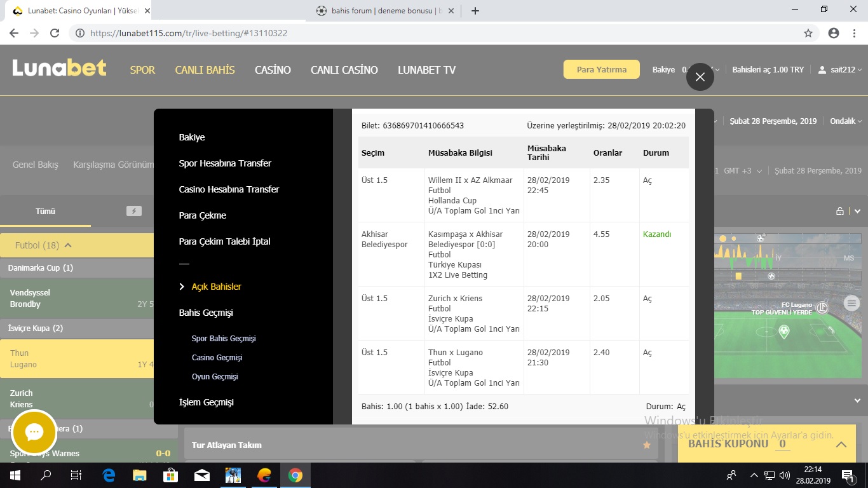Open the CANLI BAHİS navigation tab
The image size is (868, 488).
pyautogui.click(x=205, y=70)
